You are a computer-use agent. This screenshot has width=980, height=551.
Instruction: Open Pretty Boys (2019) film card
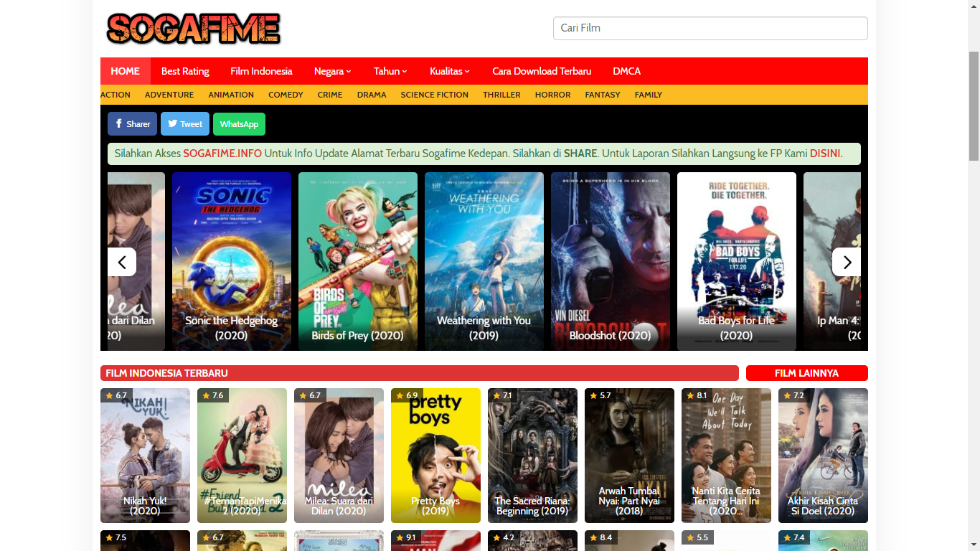[x=435, y=456]
